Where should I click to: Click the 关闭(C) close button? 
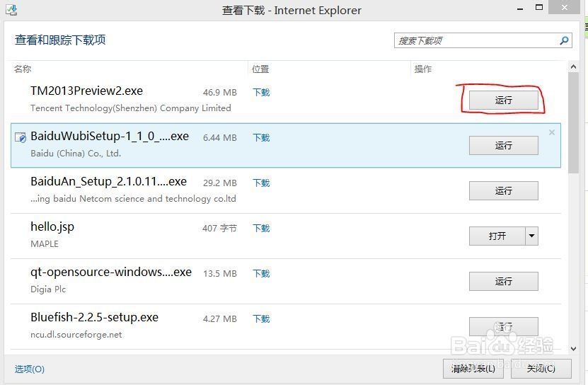coord(541,369)
